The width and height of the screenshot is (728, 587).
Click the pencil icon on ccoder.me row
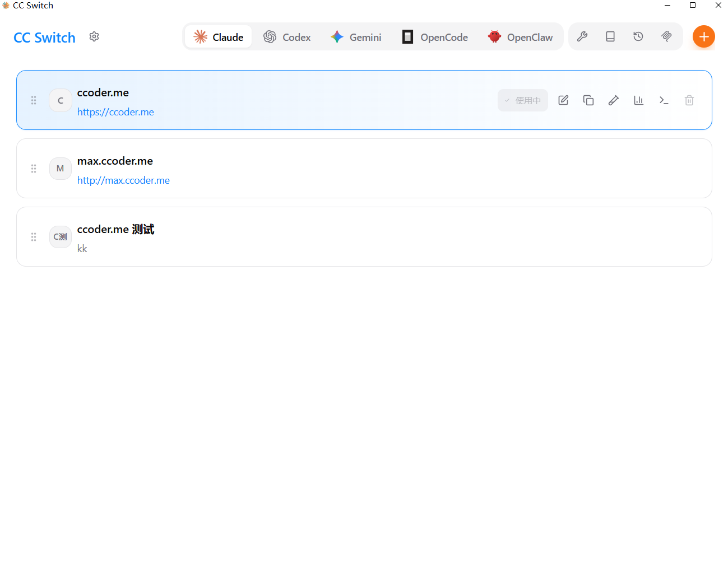(x=614, y=100)
